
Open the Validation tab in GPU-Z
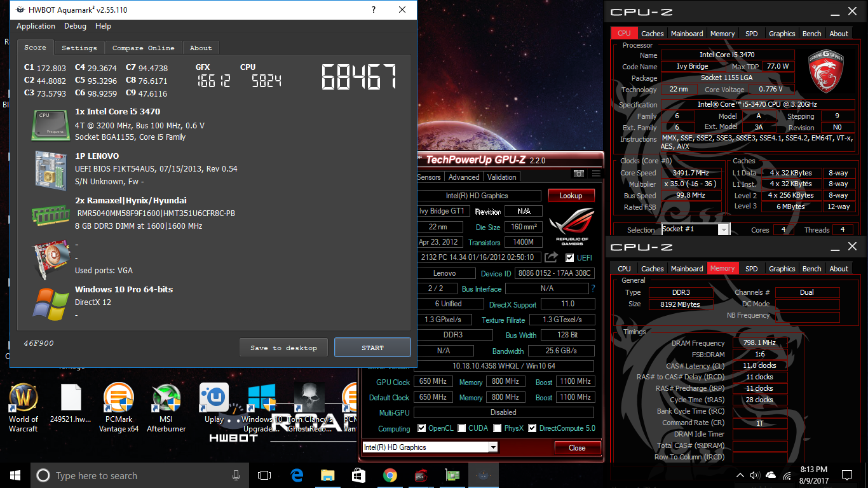tap(502, 177)
